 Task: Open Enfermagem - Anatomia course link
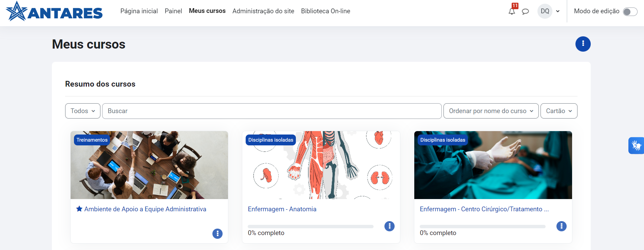[282, 209]
